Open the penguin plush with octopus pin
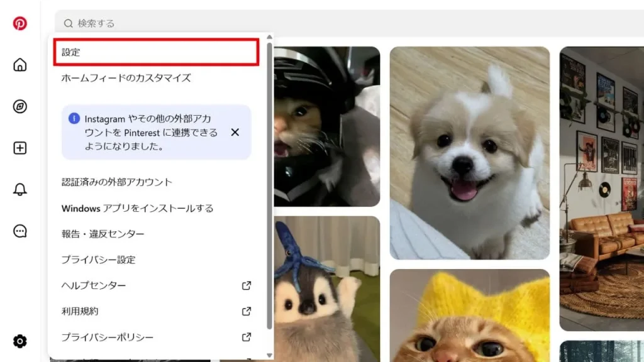Viewport: 644px width, 362px height. (x=327, y=289)
